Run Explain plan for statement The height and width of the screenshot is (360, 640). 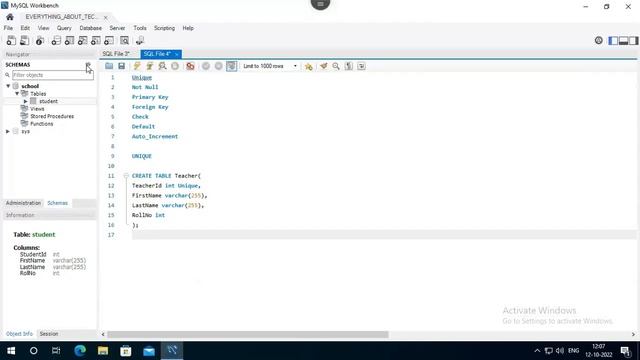(x=162, y=66)
